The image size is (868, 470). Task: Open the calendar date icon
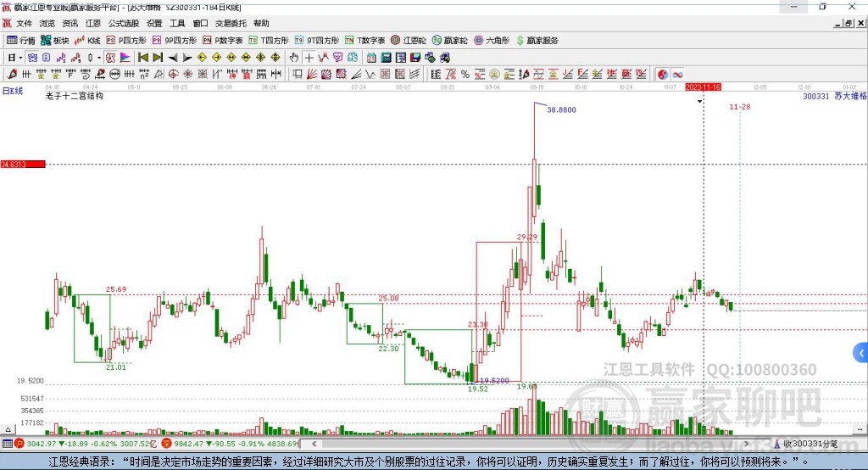pos(371,58)
